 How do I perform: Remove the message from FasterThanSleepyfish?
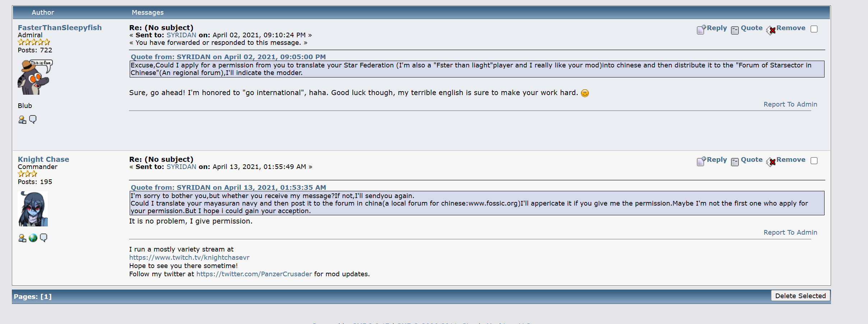[x=790, y=28]
